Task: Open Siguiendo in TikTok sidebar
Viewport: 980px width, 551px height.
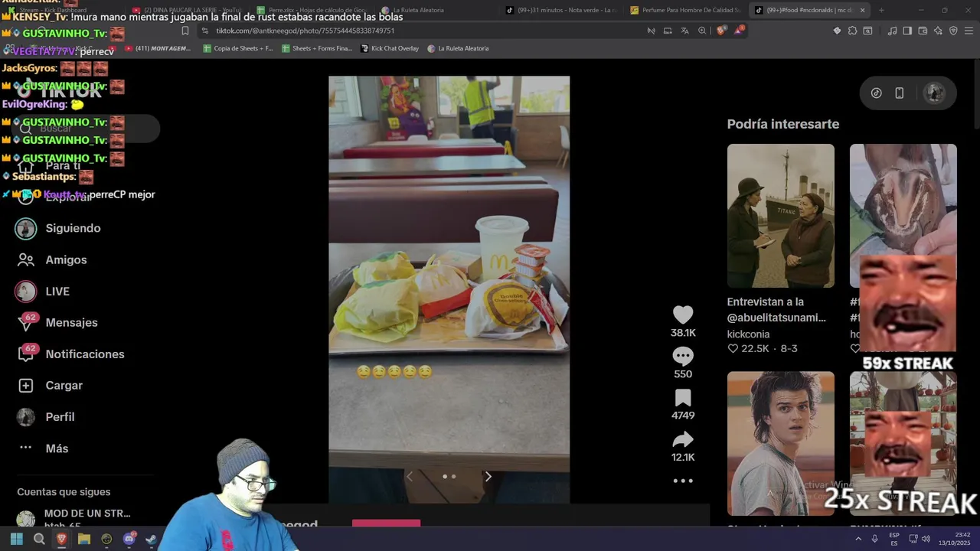Action: [x=73, y=228]
